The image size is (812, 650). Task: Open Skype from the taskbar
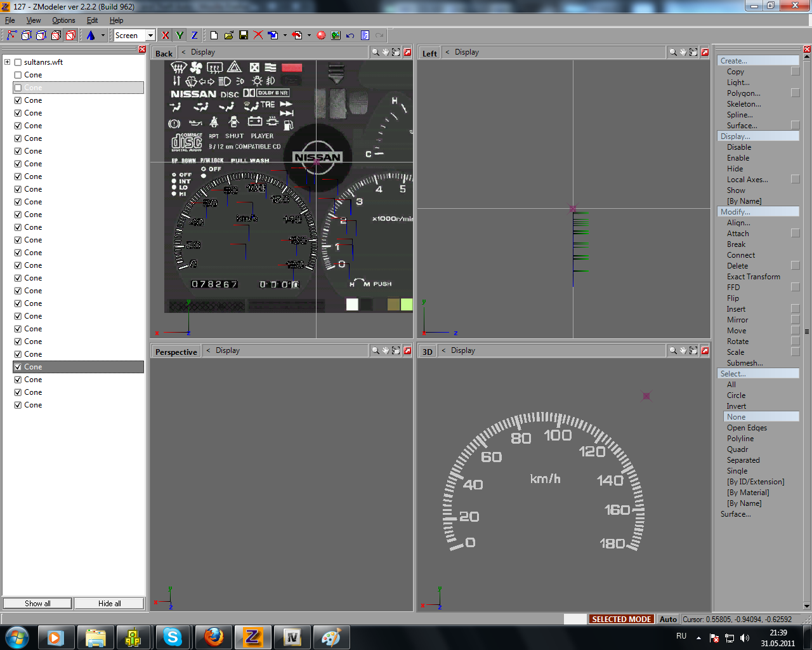(173, 637)
